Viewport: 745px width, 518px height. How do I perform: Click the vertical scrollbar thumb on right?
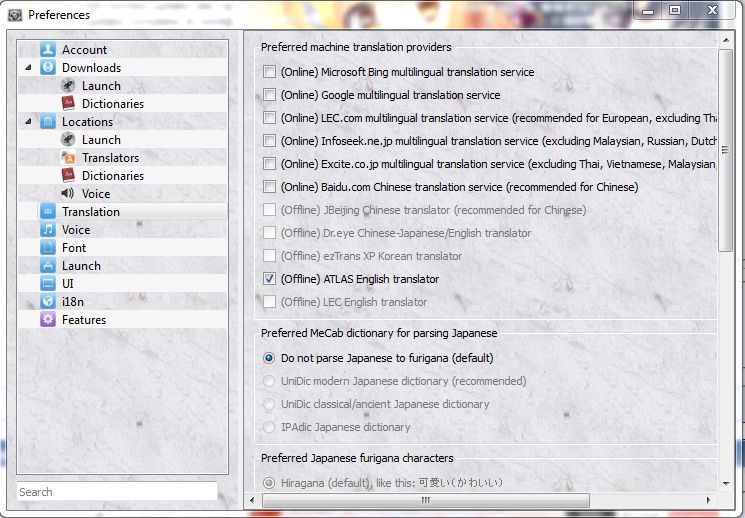pos(726,150)
